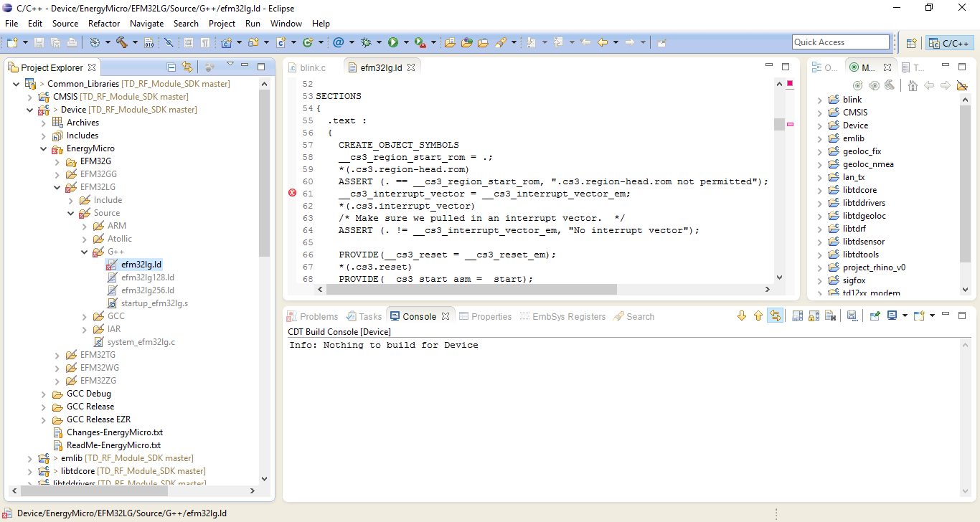This screenshot has width=980, height=522.
Task: Select system_efm32lg.c file
Action: [x=134, y=342]
